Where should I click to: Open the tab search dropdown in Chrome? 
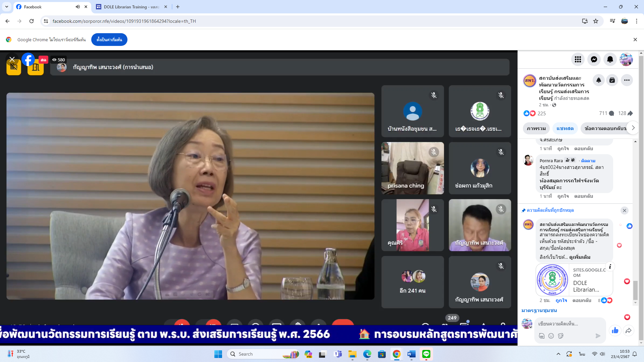(x=7, y=7)
